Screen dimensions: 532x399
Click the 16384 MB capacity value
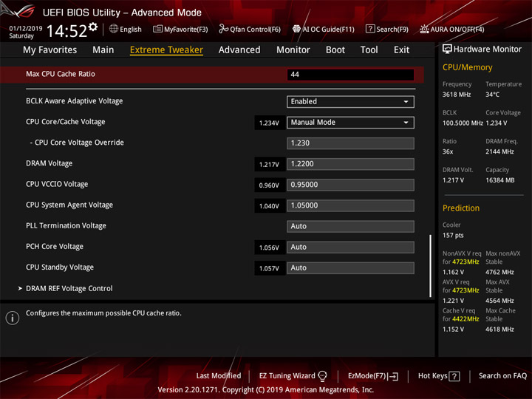click(x=499, y=180)
